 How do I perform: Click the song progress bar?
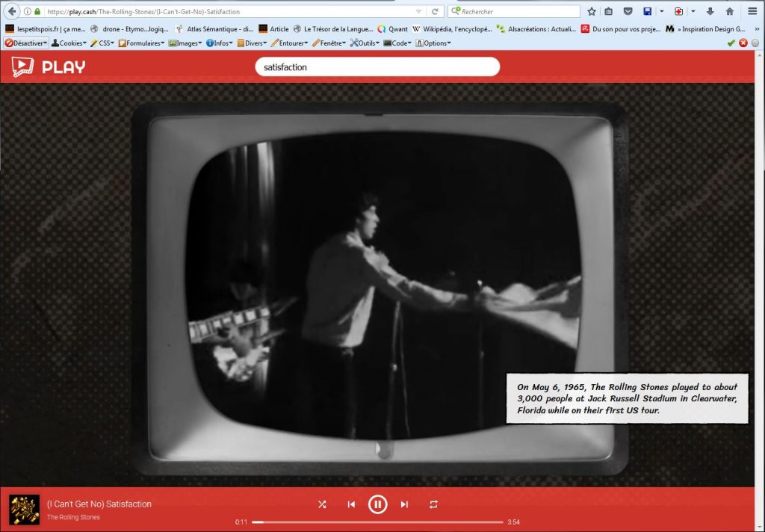377,522
